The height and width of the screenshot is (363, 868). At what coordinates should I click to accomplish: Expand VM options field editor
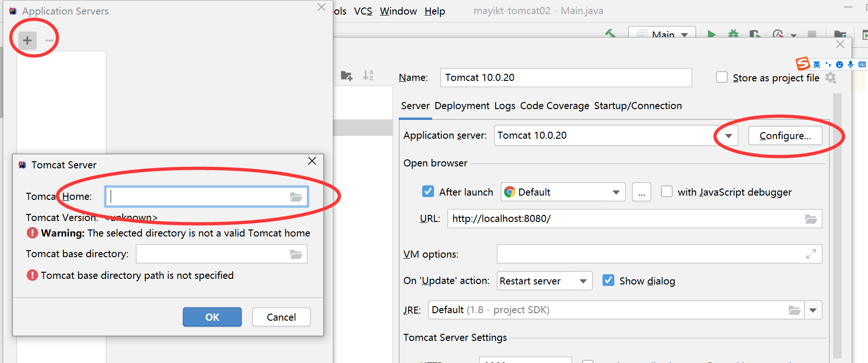811,254
